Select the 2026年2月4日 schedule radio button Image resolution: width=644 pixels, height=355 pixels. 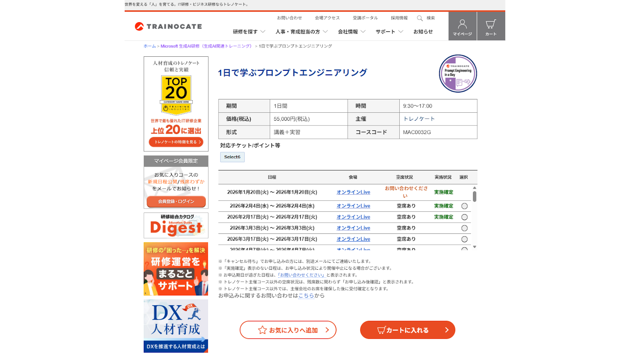point(464,206)
